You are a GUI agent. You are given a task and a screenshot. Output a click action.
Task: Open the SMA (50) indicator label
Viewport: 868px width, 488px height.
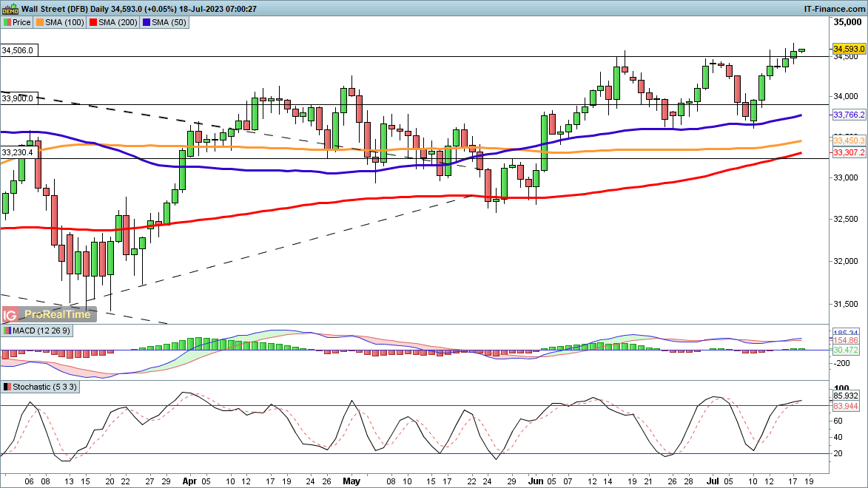[x=169, y=23]
